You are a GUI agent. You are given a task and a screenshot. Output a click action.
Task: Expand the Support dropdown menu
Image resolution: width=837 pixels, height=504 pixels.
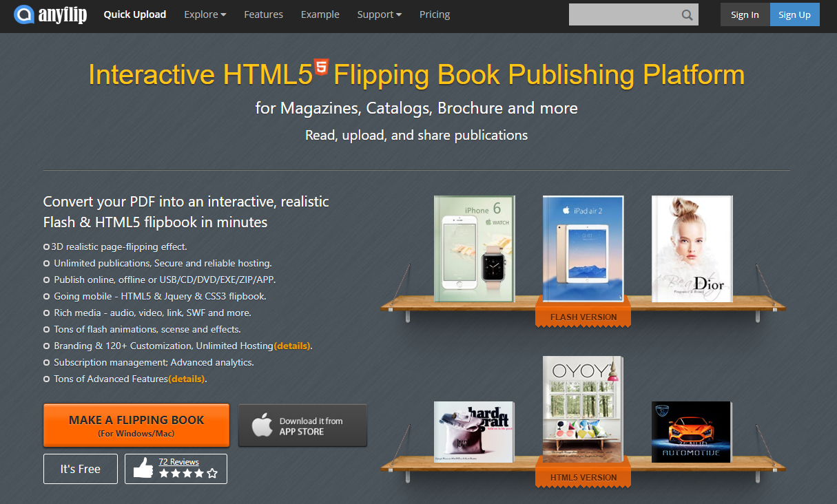380,14
